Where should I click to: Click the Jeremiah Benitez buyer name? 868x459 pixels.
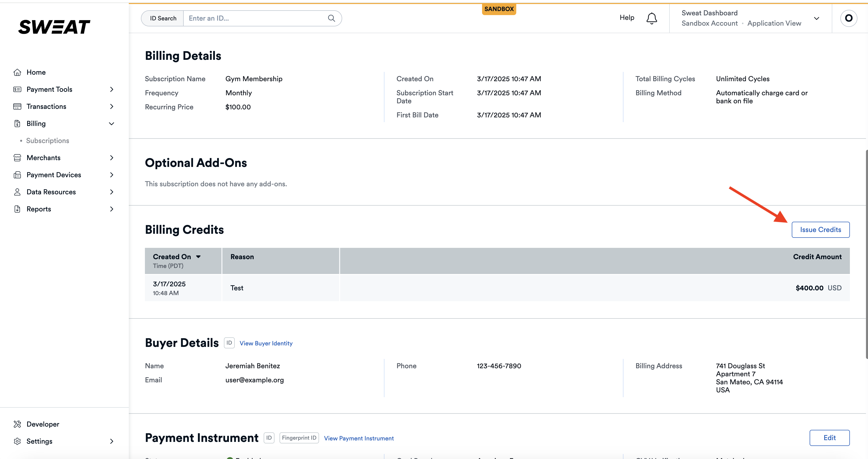pyautogui.click(x=252, y=366)
